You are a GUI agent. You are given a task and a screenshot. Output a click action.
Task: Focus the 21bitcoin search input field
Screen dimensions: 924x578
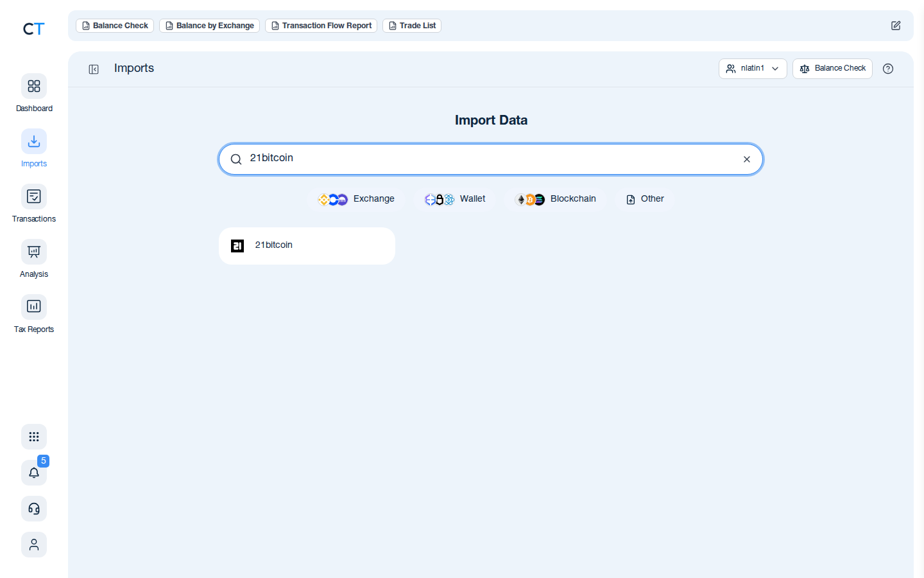[491, 159]
